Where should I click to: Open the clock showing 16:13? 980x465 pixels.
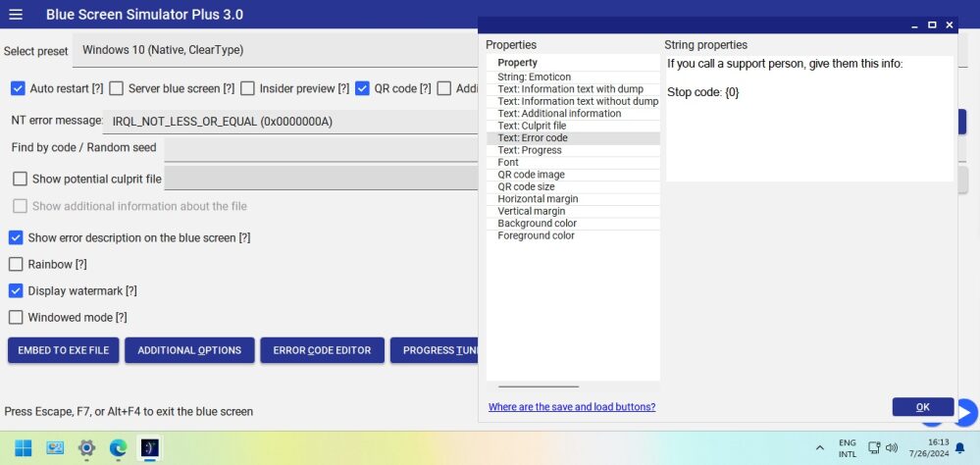tap(929, 447)
